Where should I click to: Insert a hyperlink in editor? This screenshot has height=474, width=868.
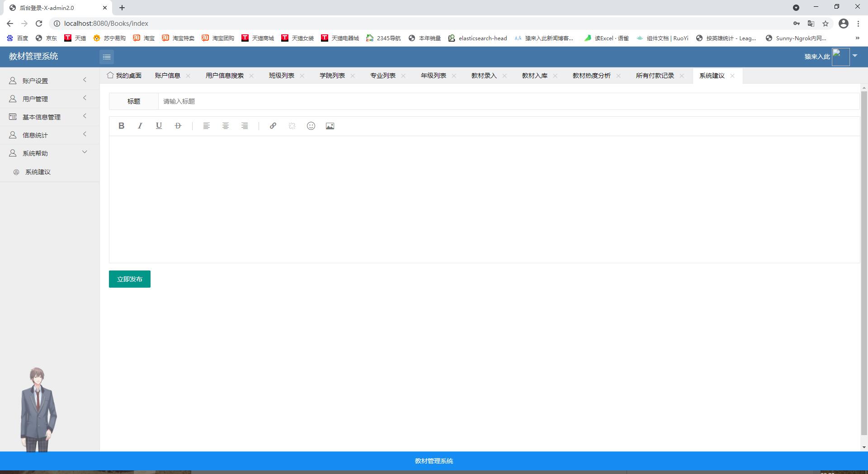273,126
